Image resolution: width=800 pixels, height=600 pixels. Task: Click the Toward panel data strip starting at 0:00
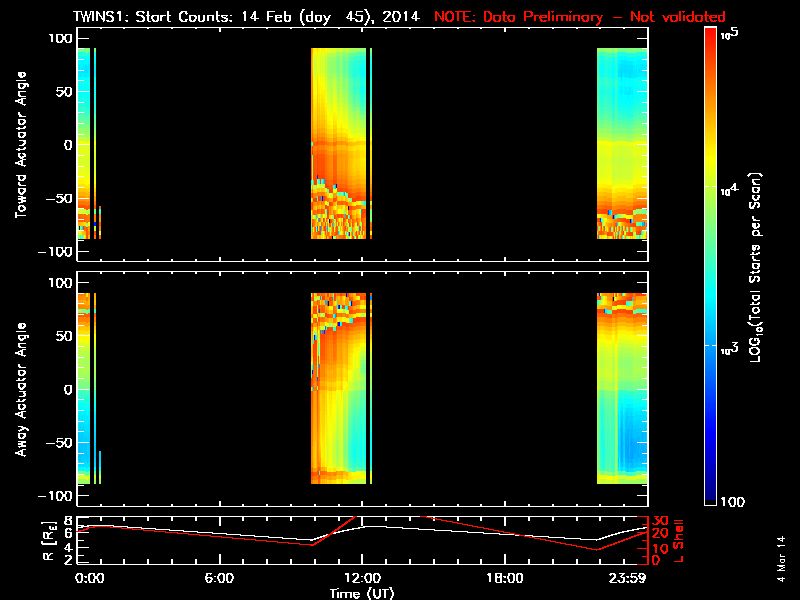coord(84,143)
